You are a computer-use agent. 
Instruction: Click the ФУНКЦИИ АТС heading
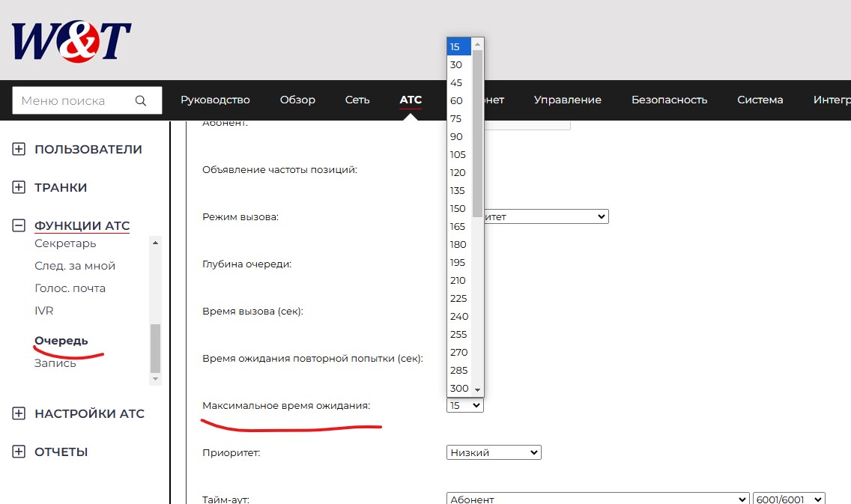point(82,225)
